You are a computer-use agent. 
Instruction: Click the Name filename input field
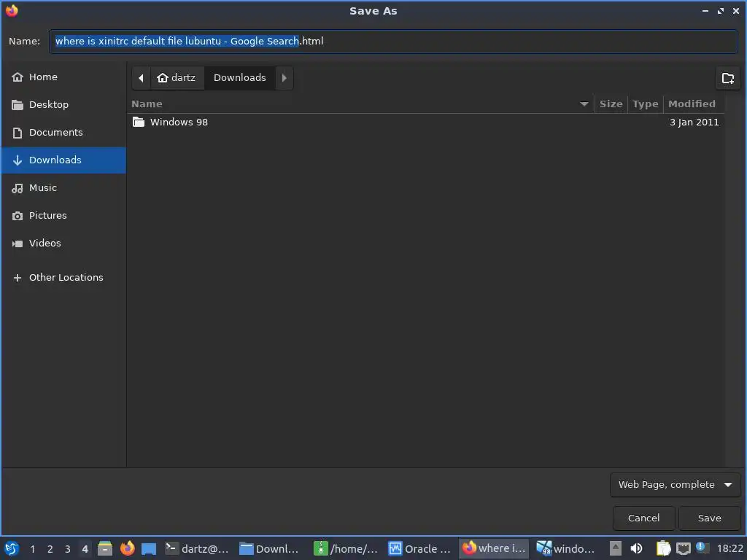click(x=393, y=42)
